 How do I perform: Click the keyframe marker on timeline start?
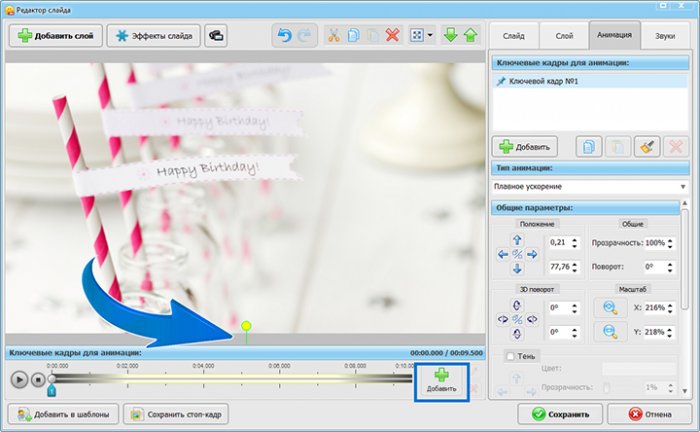(x=51, y=391)
